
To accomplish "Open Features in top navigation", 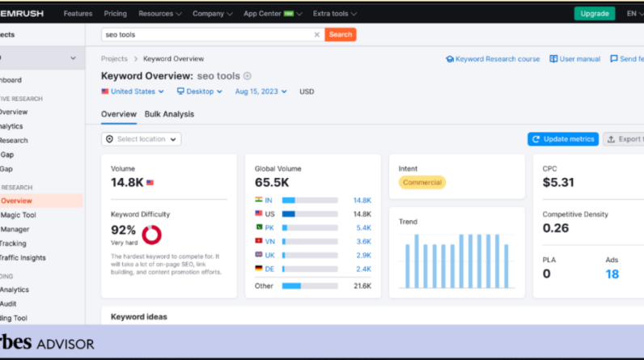I will click(x=78, y=14).
